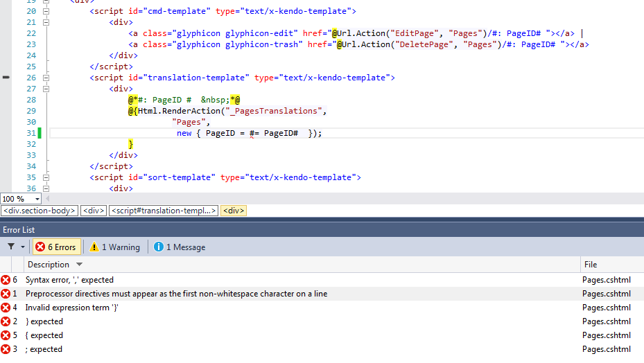Click the File column header
This screenshot has width=644, height=363.
[591, 265]
